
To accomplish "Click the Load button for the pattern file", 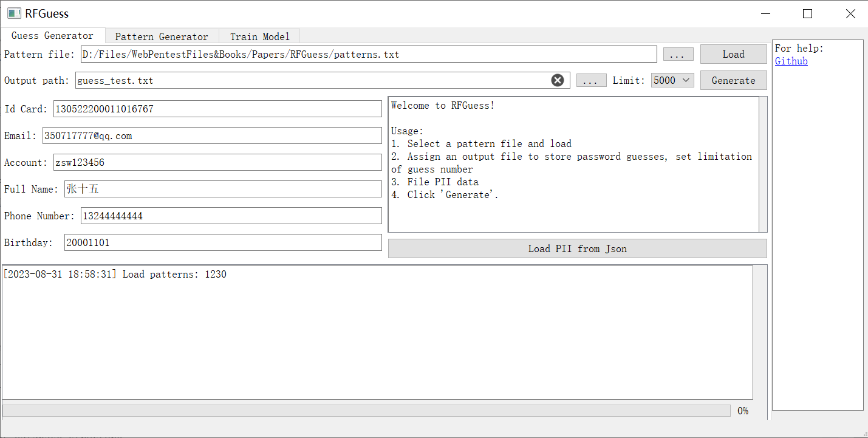I will pos(733,54).
